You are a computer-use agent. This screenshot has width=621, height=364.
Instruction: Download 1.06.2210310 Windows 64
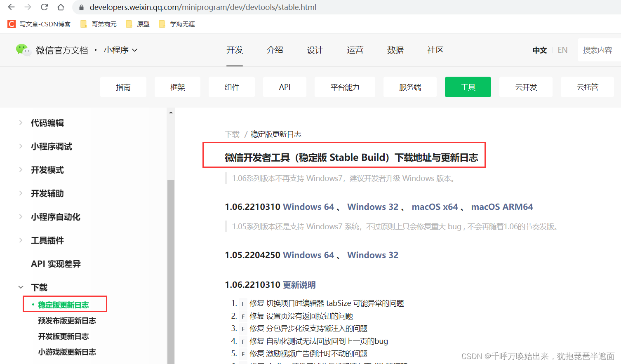[x=308, y=207]
